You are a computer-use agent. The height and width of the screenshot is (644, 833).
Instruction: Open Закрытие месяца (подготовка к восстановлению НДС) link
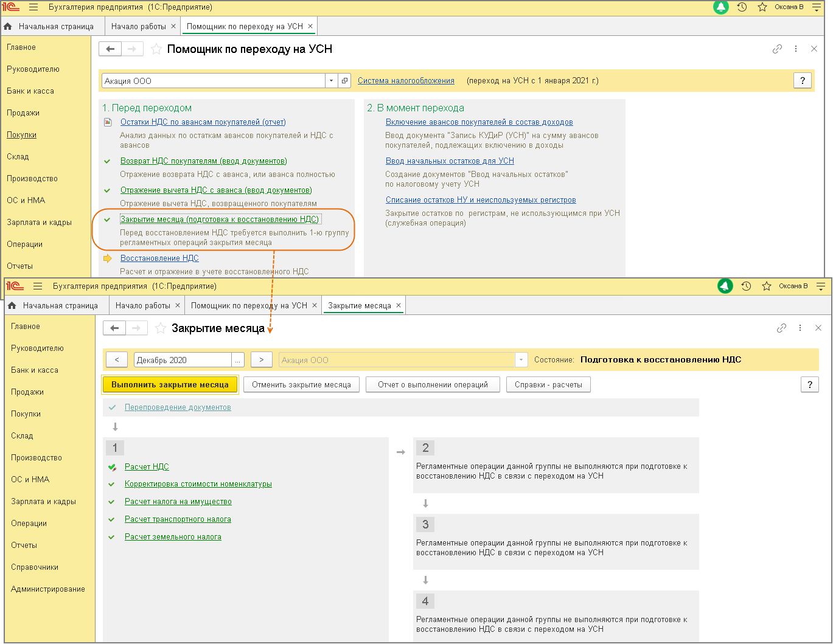click(x=220, y=220)
